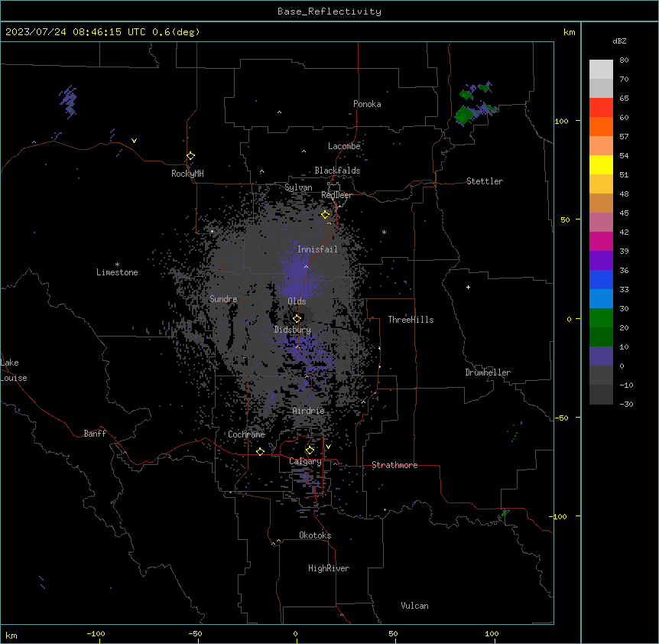Click the Stettler label

pyautogui.click(x=485, y=181)
